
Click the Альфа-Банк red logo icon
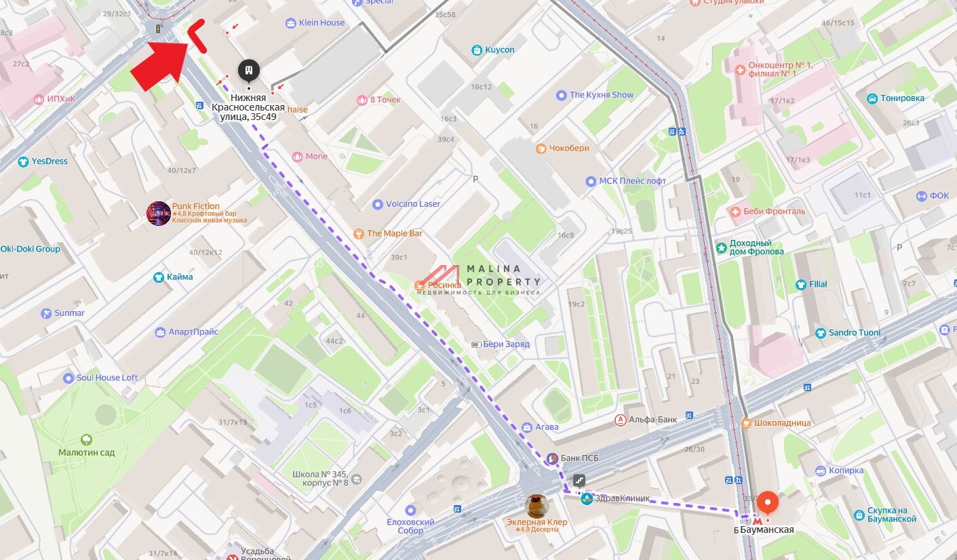click(x=620, y=420)
